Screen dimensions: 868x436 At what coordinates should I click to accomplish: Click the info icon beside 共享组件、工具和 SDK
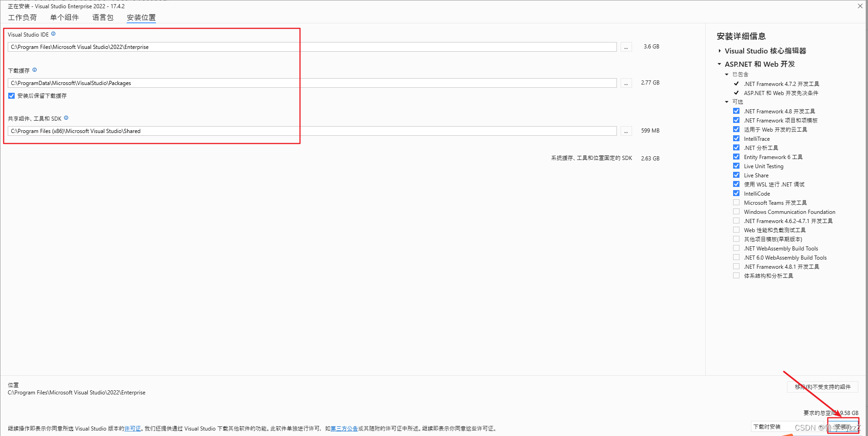point(66,118)
